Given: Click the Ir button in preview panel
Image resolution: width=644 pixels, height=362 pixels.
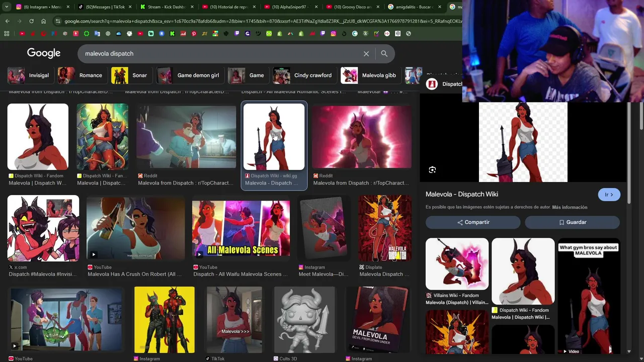Looking at the screenshot, I should coord(609,195).
